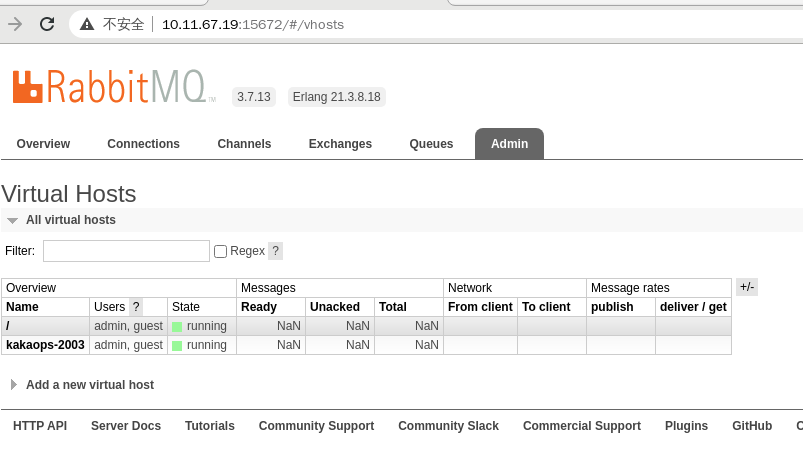Click the running state of / vhost
This screenshot has height=454, width=803.
pos(200,326)
